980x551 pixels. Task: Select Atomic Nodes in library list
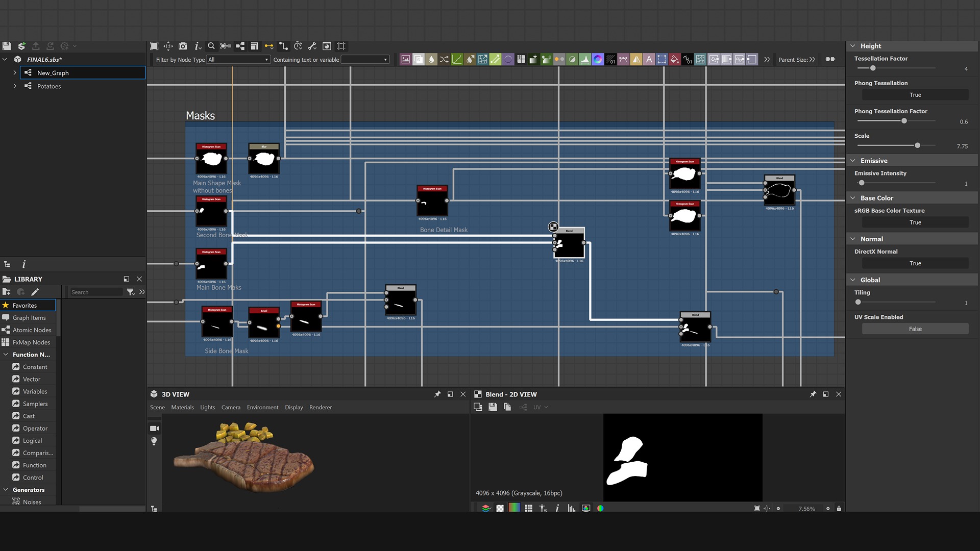[x=32, y=330]
